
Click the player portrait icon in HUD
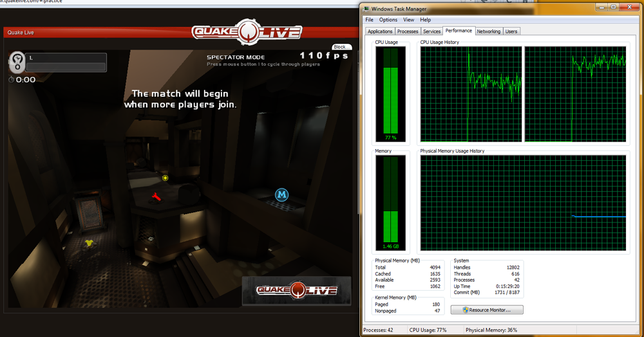pos(17,62)
